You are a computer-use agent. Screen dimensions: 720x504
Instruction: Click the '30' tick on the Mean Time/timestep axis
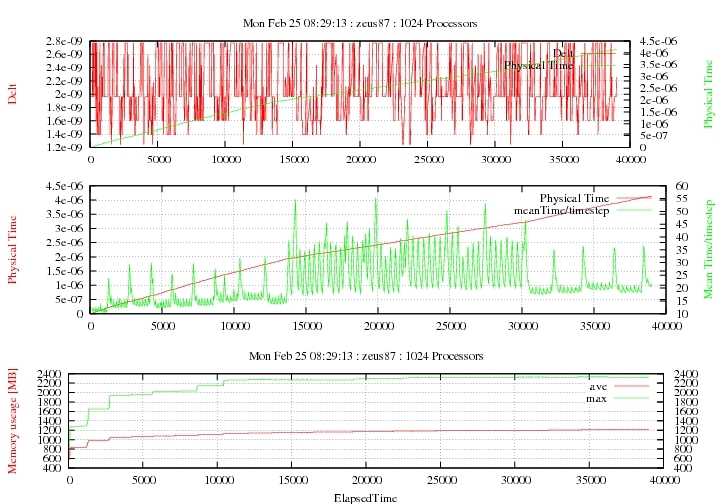point(682,263)
